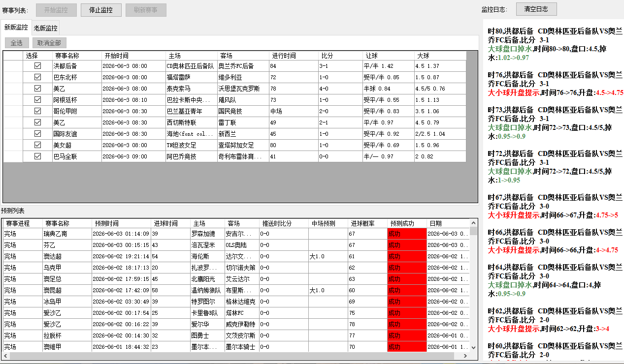Toggle checkbox for 泰克索马 美乙 match
Viewport: 624px width, 364px height.
click(x=37, y=89)
